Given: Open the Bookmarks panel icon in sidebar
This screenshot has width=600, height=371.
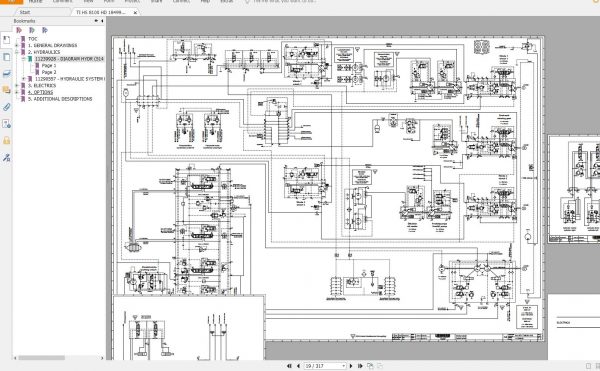Looking at the screenshot, I should [6, 40].
